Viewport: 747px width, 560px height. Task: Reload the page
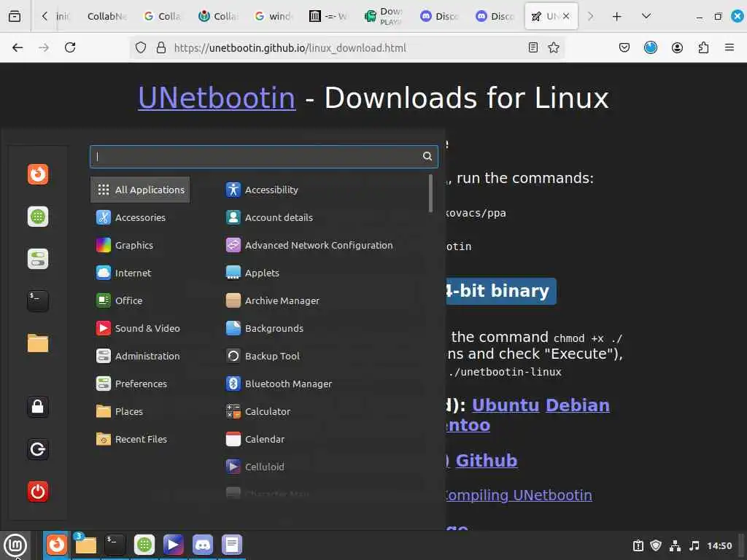pos(70,47)
